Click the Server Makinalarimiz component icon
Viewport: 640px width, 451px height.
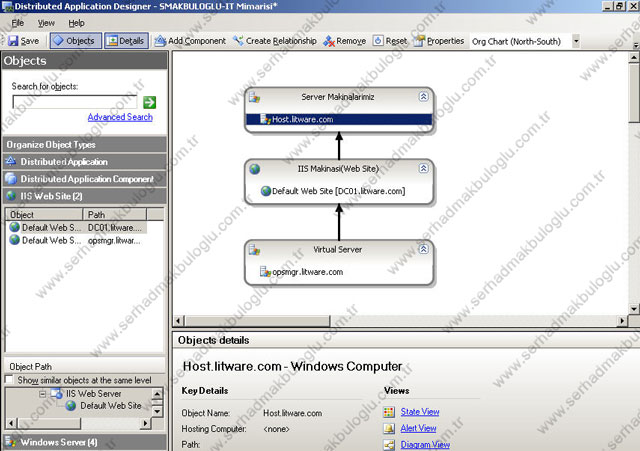point(255,97)
